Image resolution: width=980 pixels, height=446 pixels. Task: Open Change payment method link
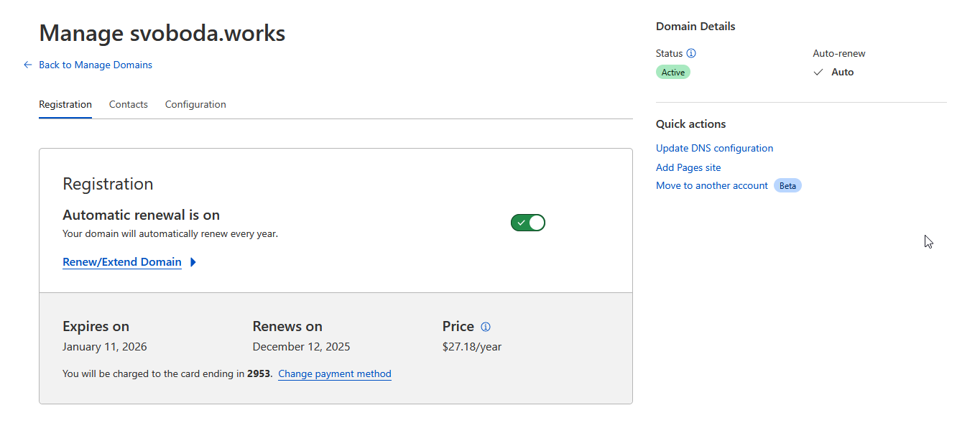pyautogui.click(x=335, y=373)
